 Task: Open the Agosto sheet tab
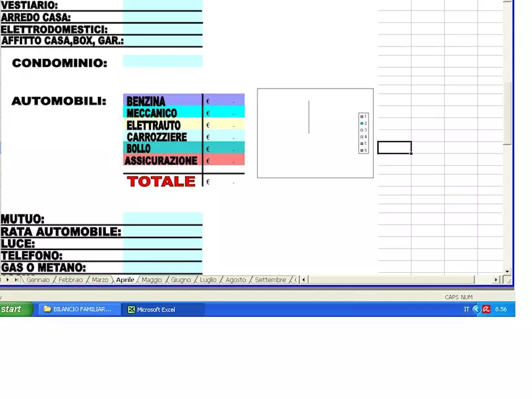point(236,280)
